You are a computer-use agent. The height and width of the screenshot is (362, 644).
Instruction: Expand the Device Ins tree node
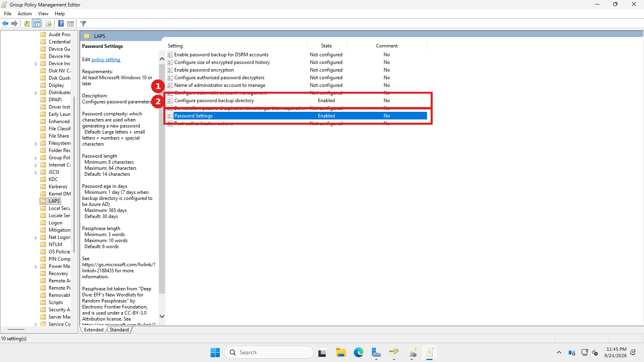point(35,64)
